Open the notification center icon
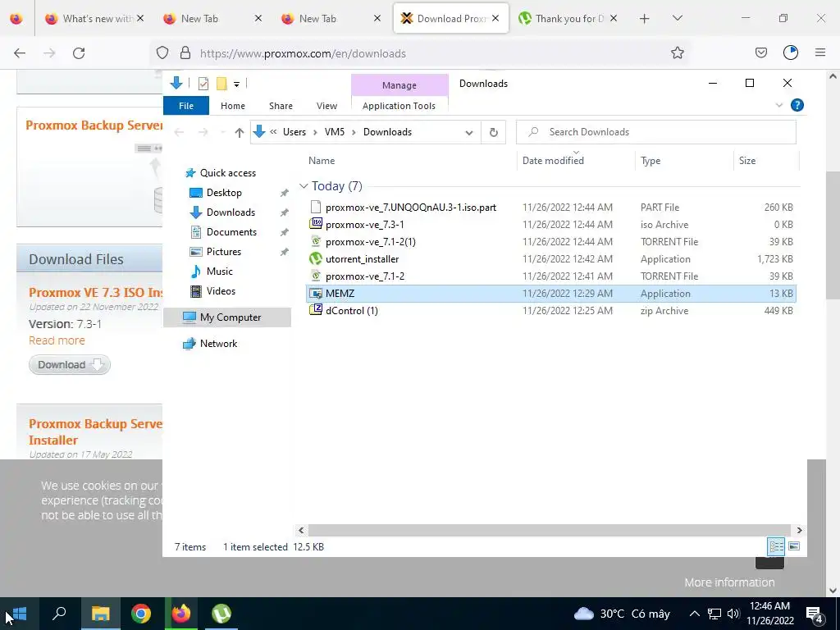The height and width of the screenshot is (630, 840). (x=815, y=614)
